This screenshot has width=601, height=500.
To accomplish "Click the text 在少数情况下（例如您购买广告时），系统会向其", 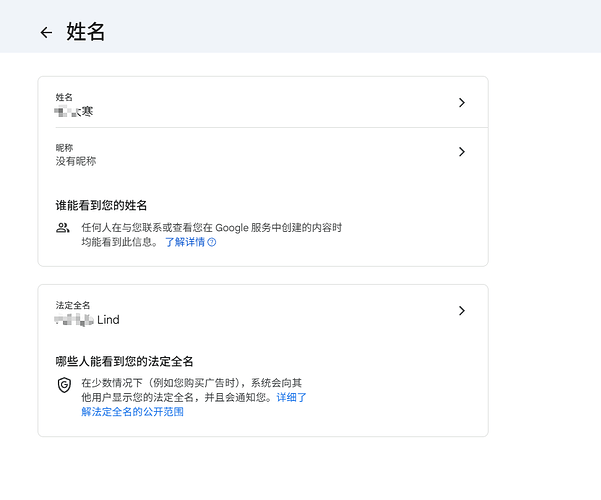I will [x=192, y=383].
